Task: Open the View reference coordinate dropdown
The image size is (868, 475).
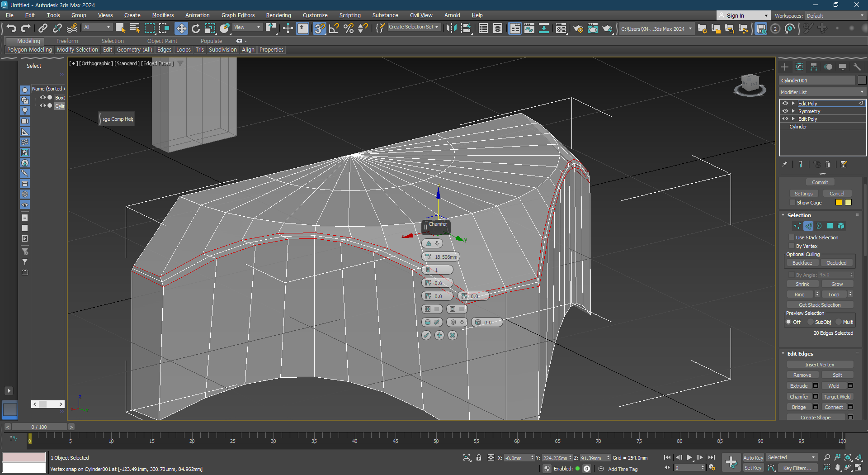Action: 247,27
